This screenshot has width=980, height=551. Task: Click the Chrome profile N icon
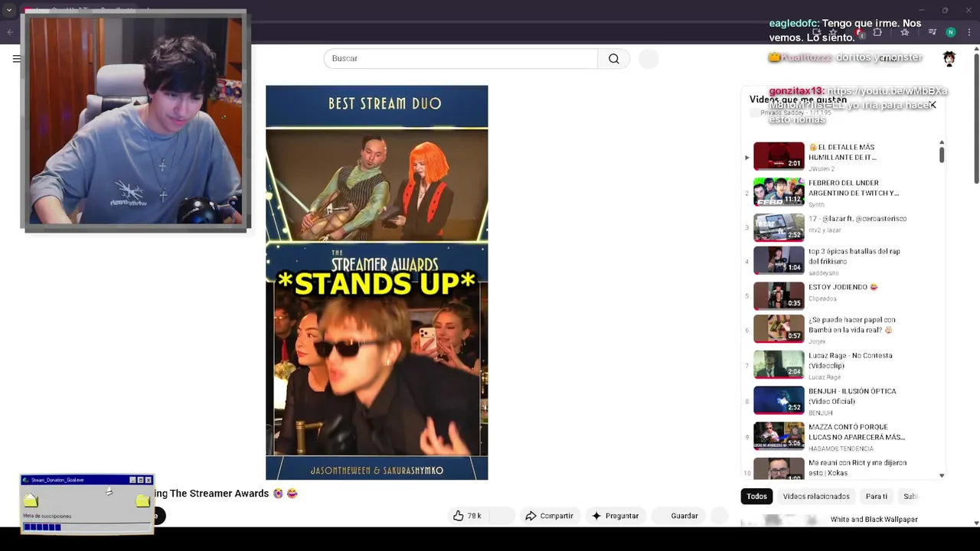950,32
